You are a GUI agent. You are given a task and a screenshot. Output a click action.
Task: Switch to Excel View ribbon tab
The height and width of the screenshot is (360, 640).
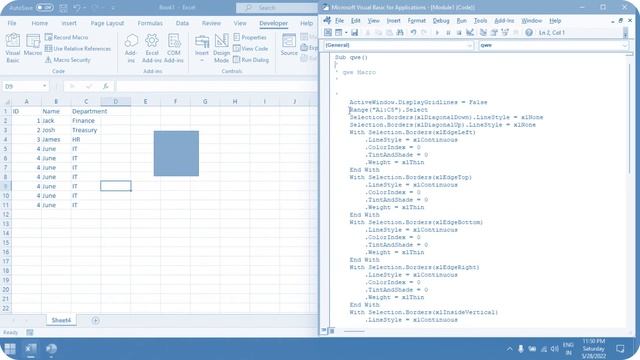point(240,23)
